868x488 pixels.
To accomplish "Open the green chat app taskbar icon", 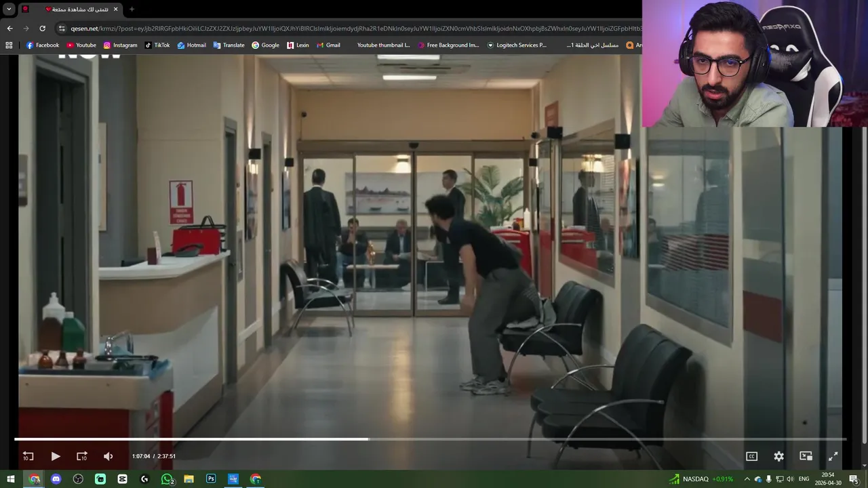I will pyautogui.click(x=100, y=479).
